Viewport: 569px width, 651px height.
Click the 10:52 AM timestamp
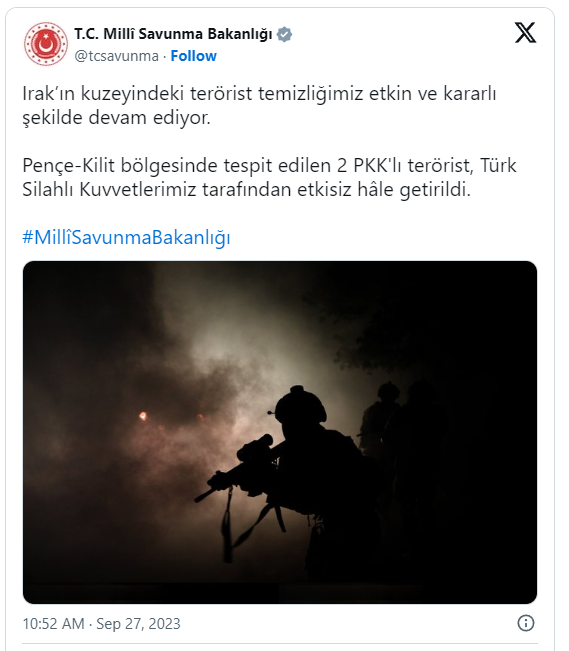pyautogui.click(x=53, y=624)
